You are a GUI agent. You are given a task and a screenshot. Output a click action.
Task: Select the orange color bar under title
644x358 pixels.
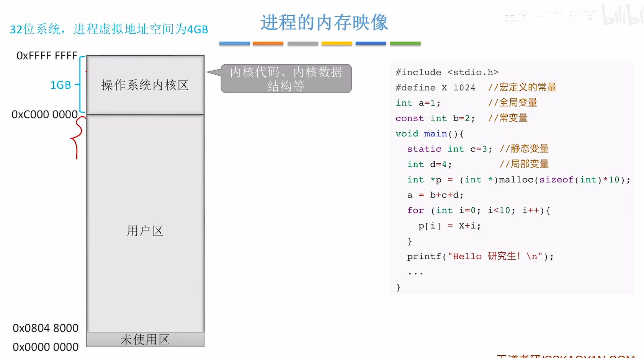point(268,44)
